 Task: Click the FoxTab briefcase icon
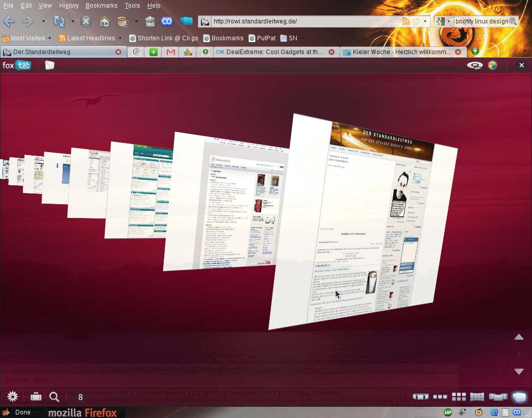36,397
